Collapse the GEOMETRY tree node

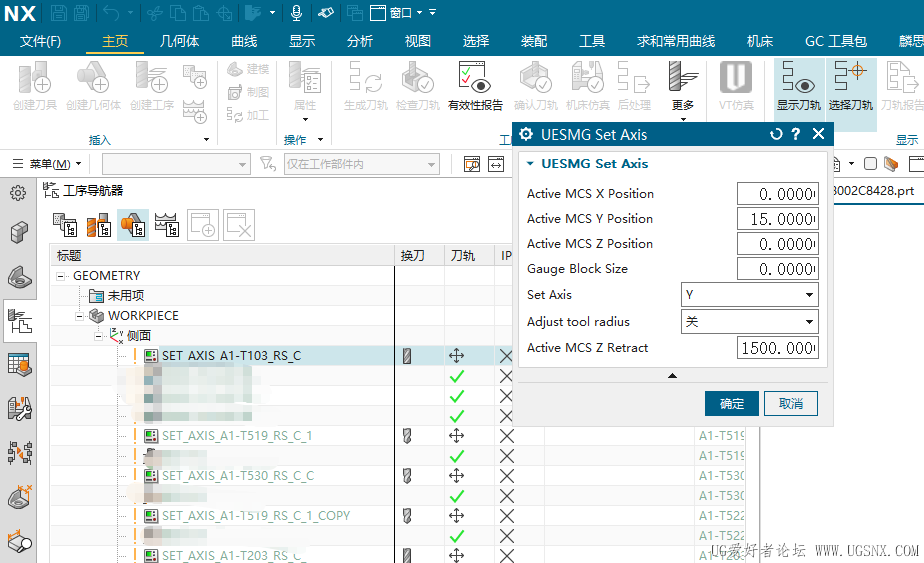pos(60,276)
